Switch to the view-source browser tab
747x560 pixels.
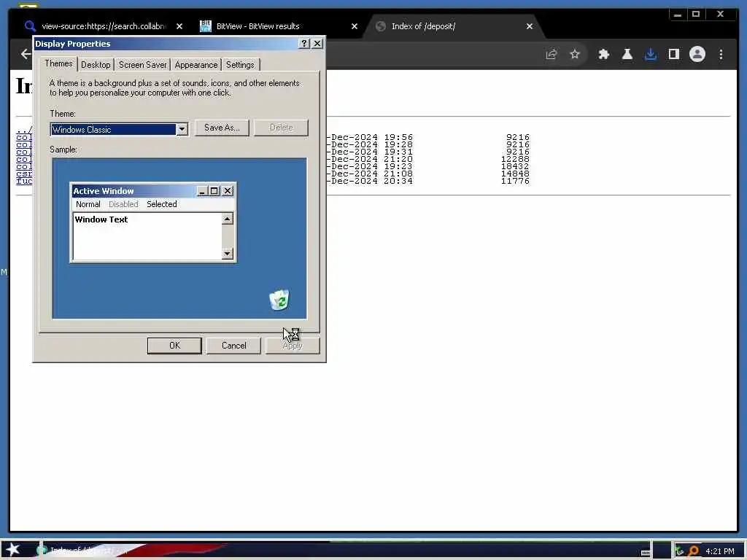[x=104, y=26]
